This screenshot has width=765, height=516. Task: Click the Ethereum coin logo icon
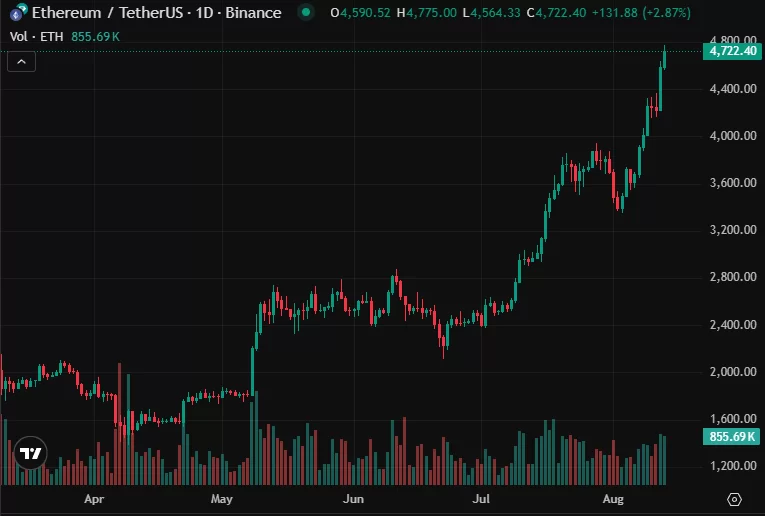(19, 13)
